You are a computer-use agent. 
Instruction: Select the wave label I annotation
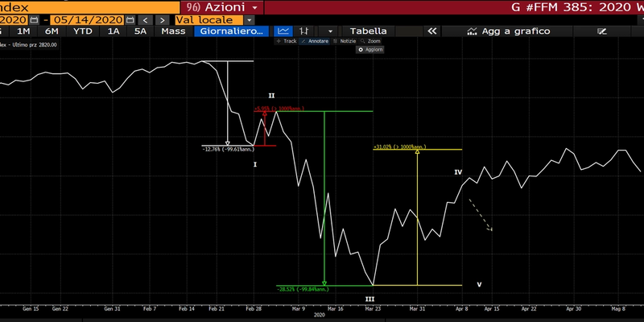[x=255, y=165]
